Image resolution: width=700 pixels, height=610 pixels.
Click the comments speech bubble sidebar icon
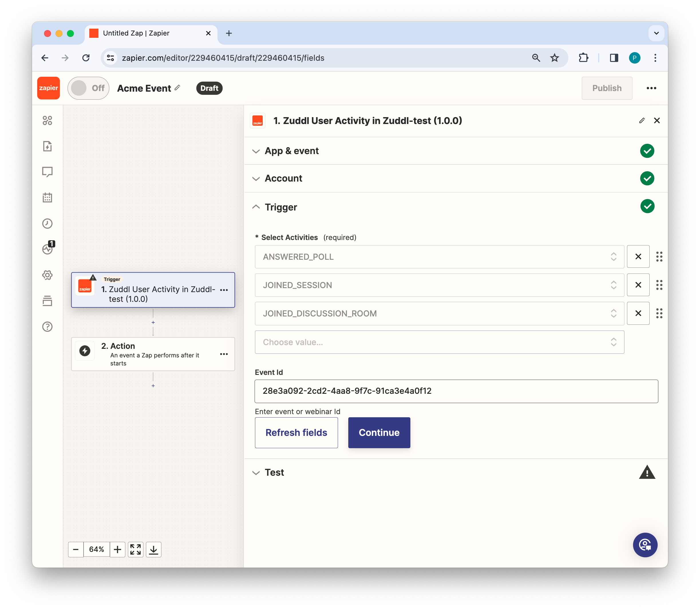47,172
